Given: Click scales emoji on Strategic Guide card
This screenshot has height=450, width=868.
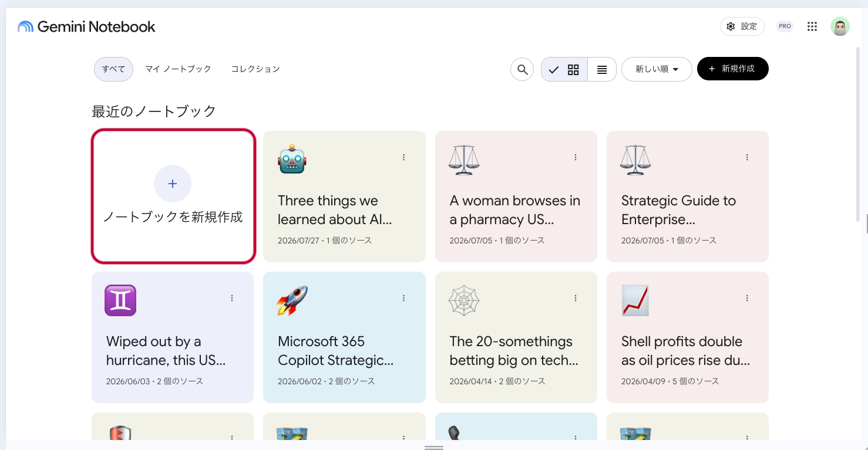Looking at the screenshot, I should 635,160.
